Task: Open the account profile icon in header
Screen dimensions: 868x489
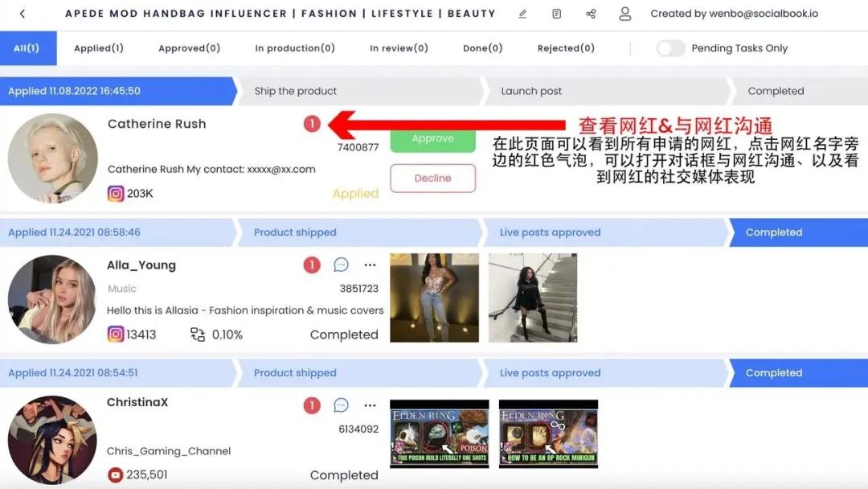Action: point(624,14)
